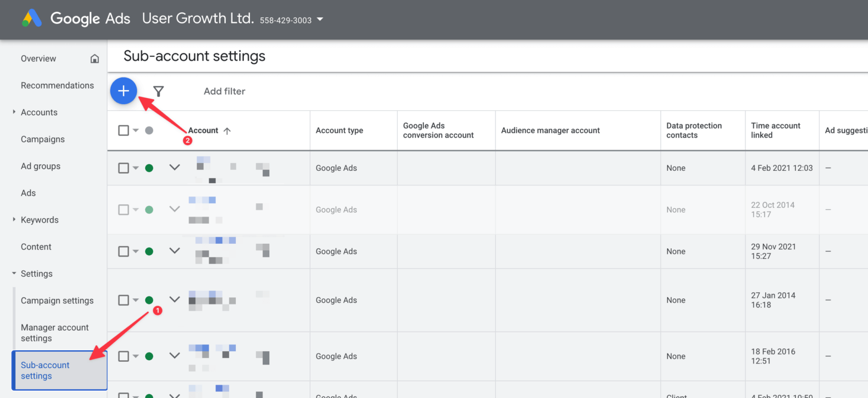Click the grey status dot in header row
The image size is (868, 398).
pos(149,131)
